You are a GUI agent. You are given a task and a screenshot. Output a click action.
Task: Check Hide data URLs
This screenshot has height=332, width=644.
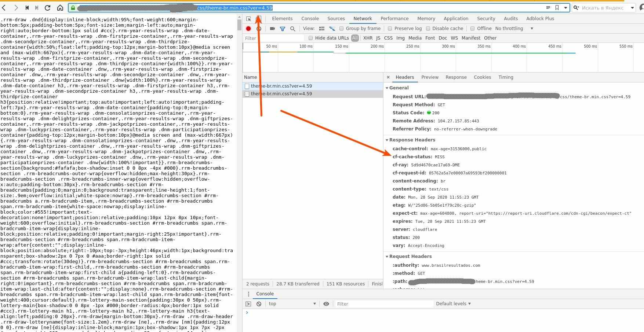[x=310, y=38]
